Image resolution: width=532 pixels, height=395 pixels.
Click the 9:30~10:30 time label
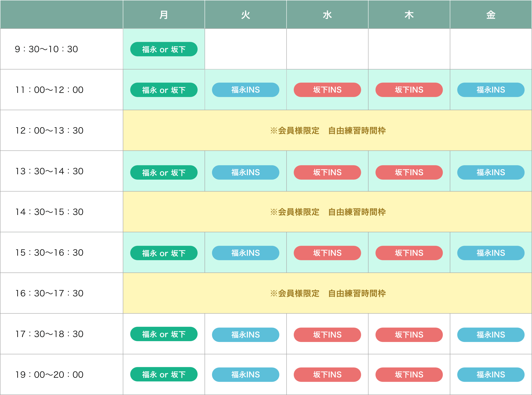[x=46, y=49]
